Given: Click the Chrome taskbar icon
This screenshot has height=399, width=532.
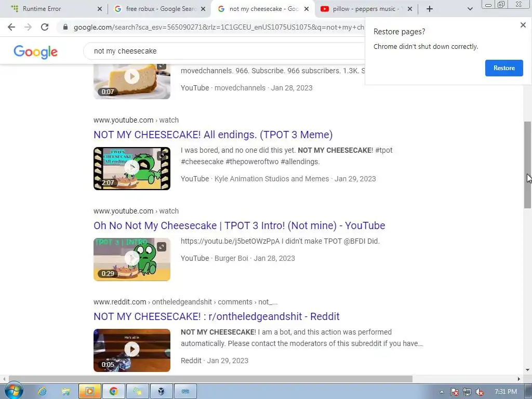Looking at the screenshot, I should pos(114,392).
